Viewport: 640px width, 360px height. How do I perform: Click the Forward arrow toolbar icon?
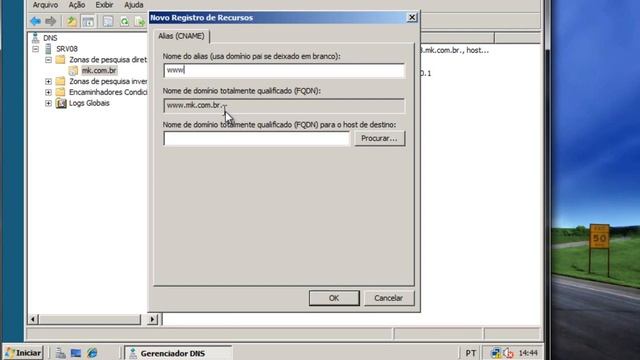[51, 21]
